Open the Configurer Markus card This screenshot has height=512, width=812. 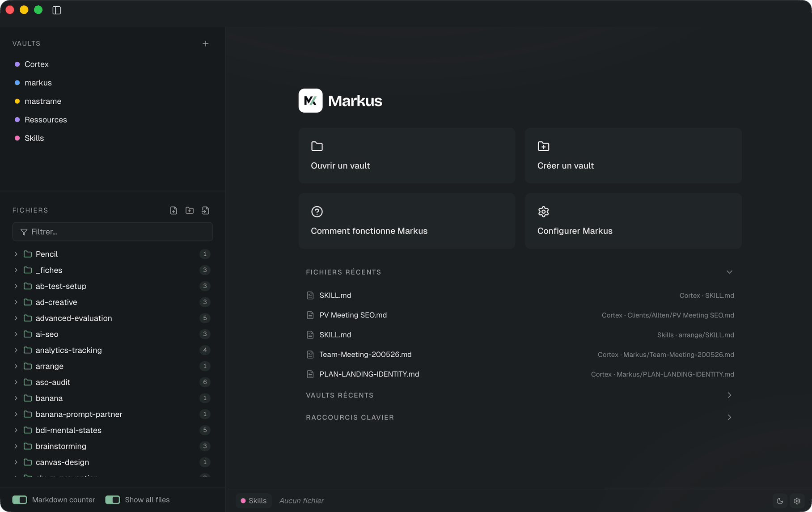(633, 221)
